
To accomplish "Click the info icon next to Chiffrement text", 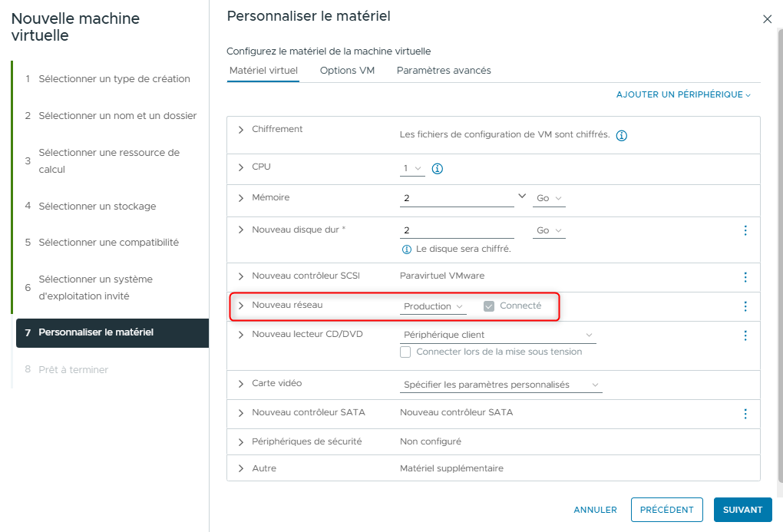I will coord(622,136).
